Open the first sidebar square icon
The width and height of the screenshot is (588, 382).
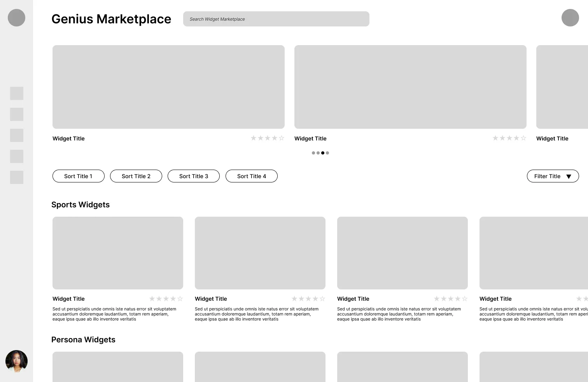[x=17, y=93]
